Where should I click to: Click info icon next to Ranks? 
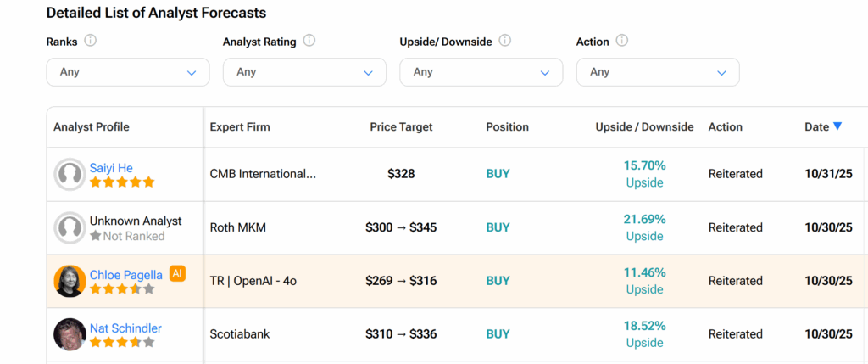coord(91,41)
